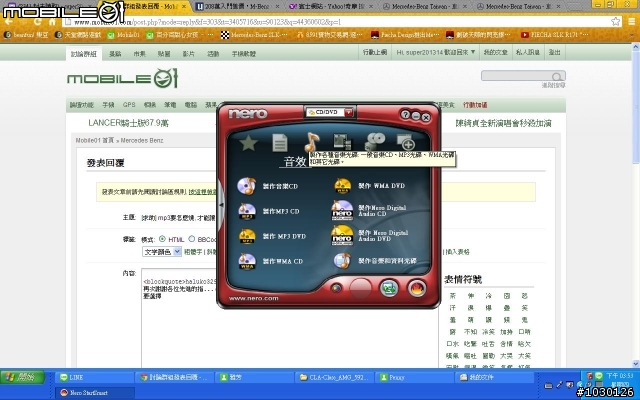Click the browser home button

(x=52, y=22)
